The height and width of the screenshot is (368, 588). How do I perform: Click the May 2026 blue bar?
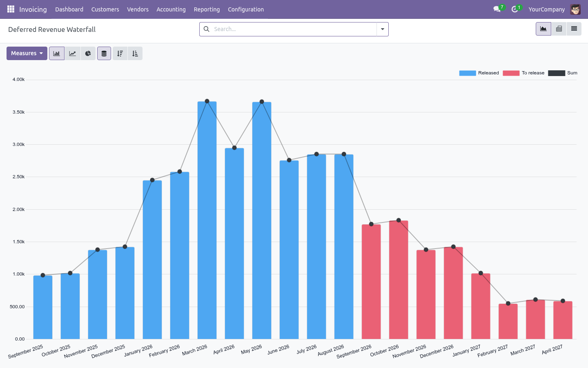(262, 220)
